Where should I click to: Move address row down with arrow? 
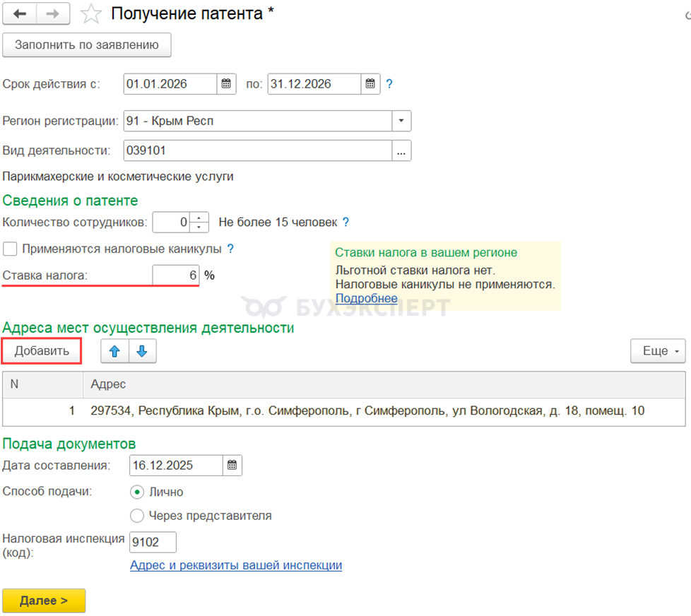pos(142,351)
